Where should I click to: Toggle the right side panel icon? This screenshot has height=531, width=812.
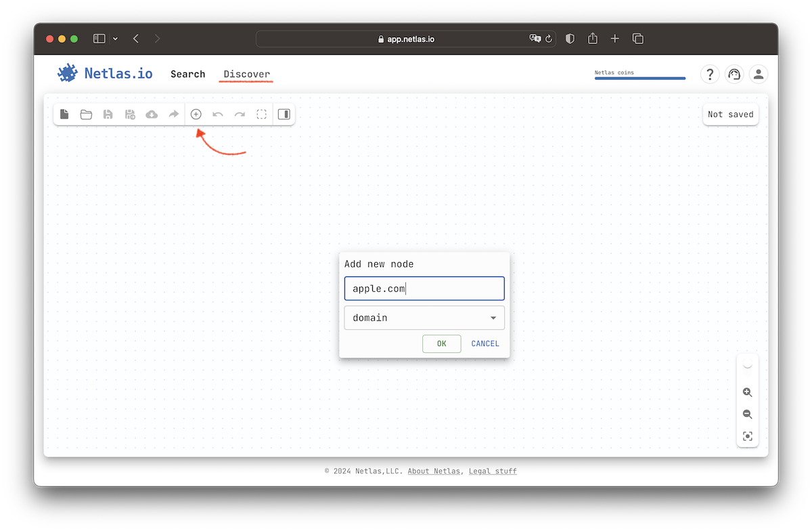click(x=284, y=114)
